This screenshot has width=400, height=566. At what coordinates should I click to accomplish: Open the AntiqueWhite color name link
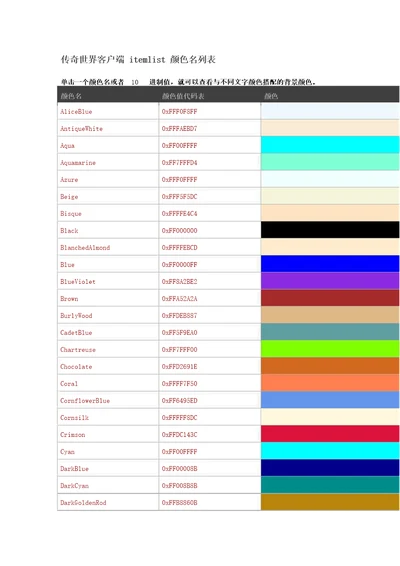[x=81, y=129]
